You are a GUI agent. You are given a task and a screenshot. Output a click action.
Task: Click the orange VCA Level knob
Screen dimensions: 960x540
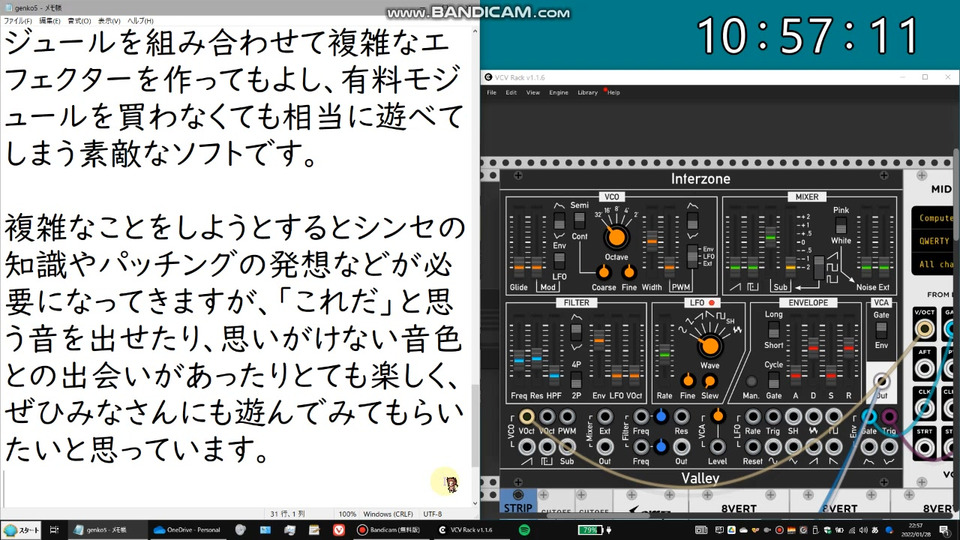(718, 416)
